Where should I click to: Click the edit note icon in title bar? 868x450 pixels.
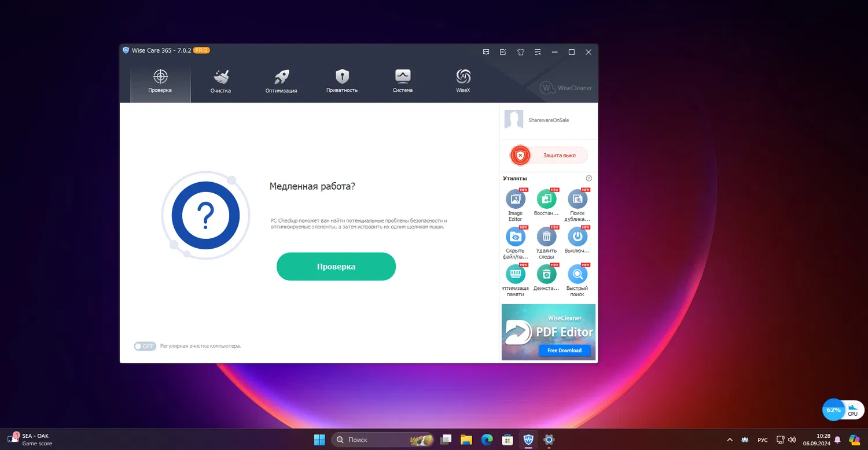point(503,52)
